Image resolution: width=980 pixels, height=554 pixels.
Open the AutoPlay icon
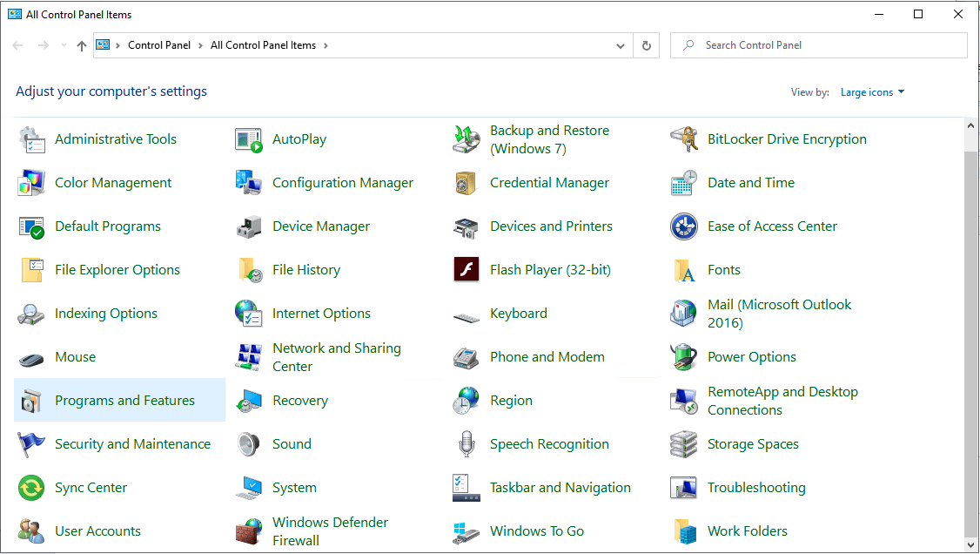[249, 139]
